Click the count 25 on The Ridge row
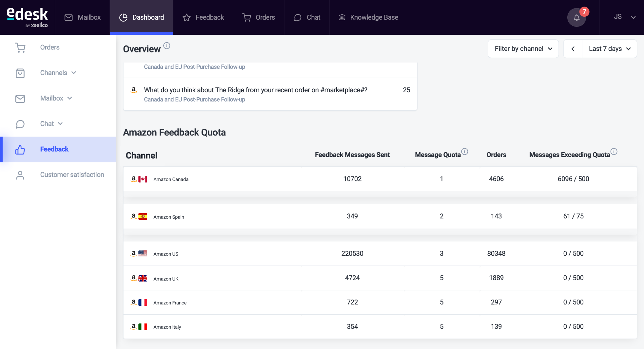Viewport: 644px width, 349px height. pos(406,90)
